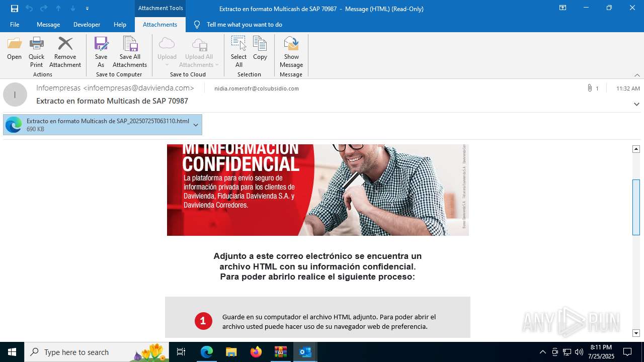Switch to the Message tab
This screenshot has height=362, width=644.
[48, 25]
